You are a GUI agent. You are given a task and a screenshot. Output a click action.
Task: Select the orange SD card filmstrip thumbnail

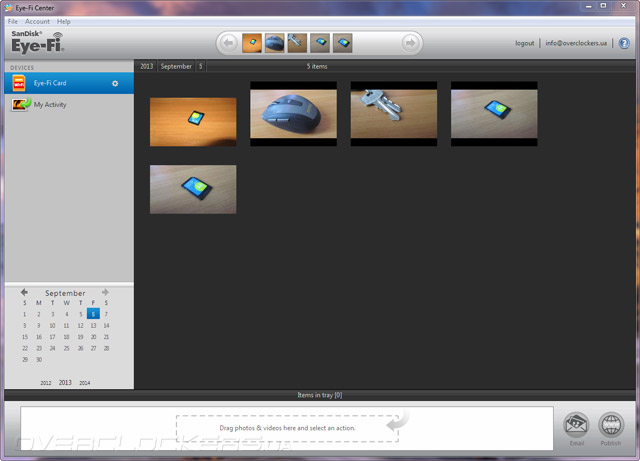[x=252, y=43]
